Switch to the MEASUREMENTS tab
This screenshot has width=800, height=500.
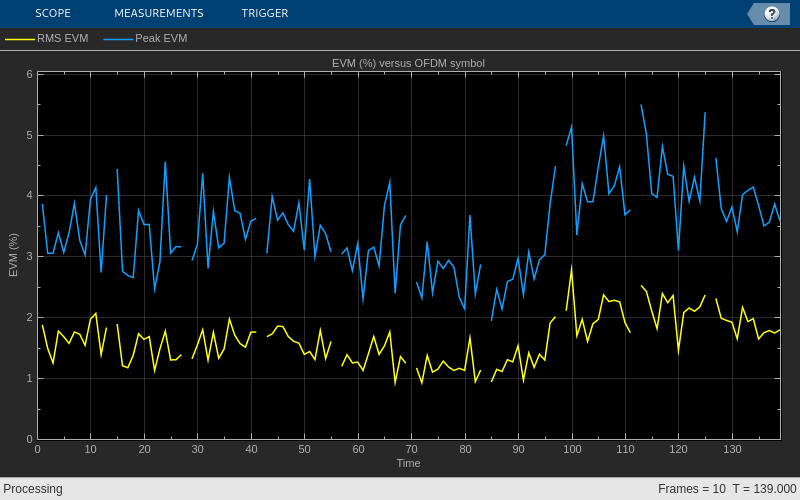pos(159,13)
